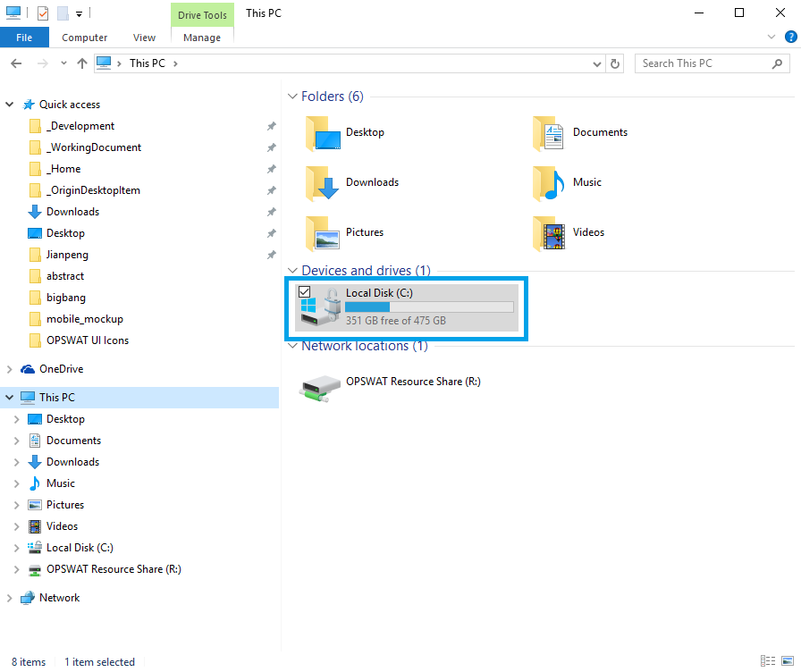Expand the ribbon with the chevron
The width and height of the screenshot is (801, 672).
tap(771, 37)
